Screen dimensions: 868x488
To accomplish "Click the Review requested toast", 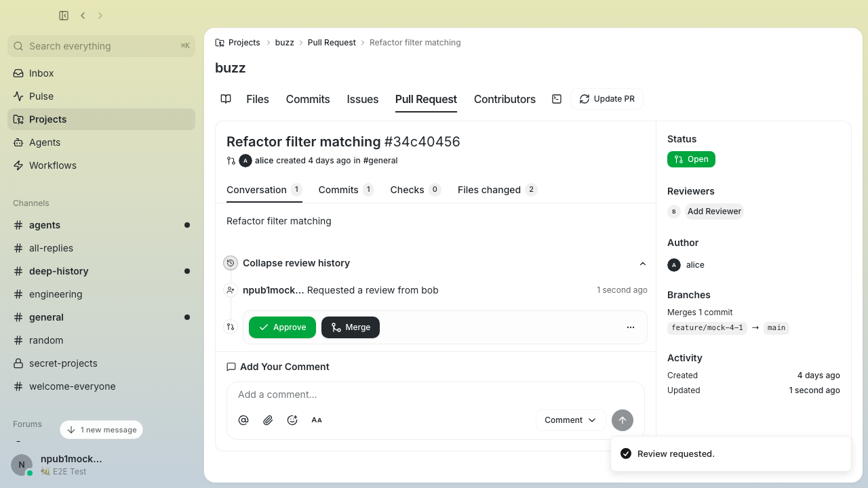I will 731,453.
